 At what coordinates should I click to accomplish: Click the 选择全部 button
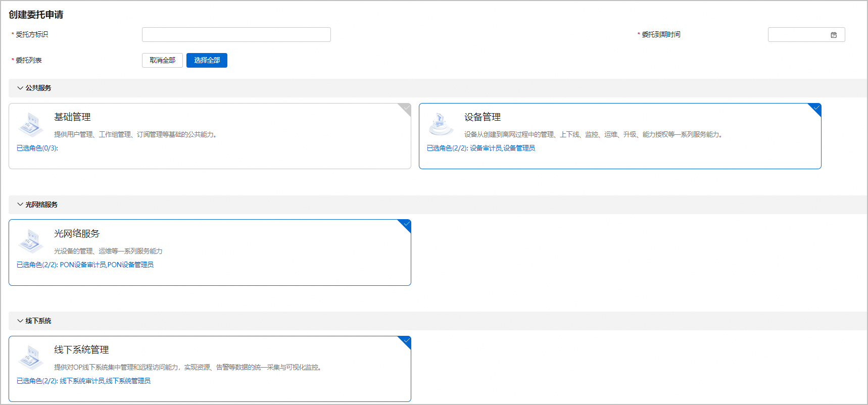coord(207,60)
